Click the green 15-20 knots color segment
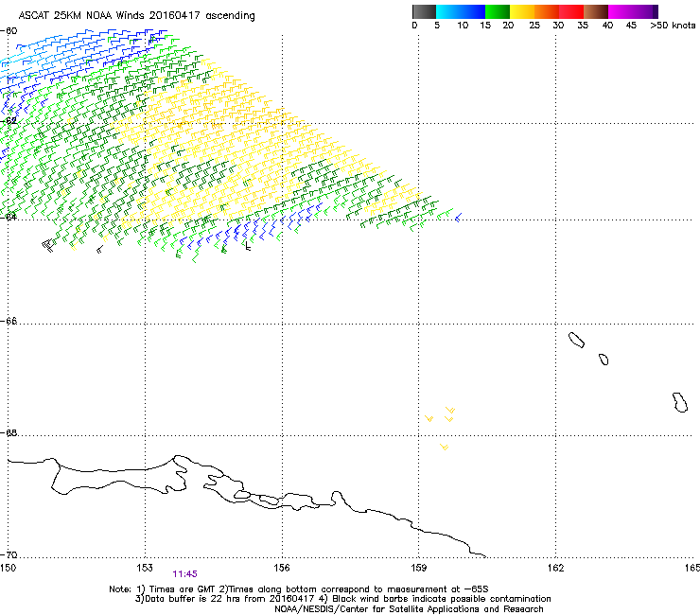 (498, 11)
